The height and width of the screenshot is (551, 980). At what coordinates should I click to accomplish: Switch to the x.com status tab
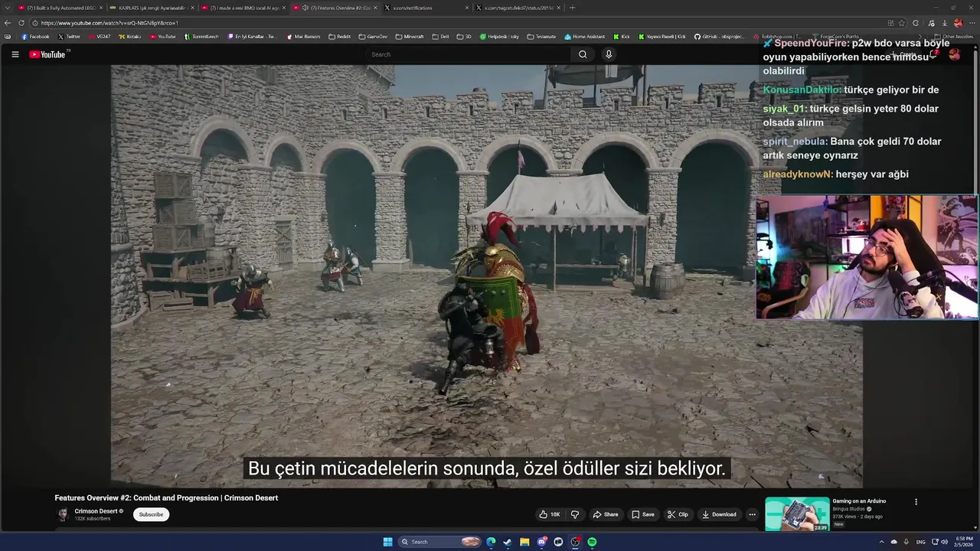coord(518,8)
